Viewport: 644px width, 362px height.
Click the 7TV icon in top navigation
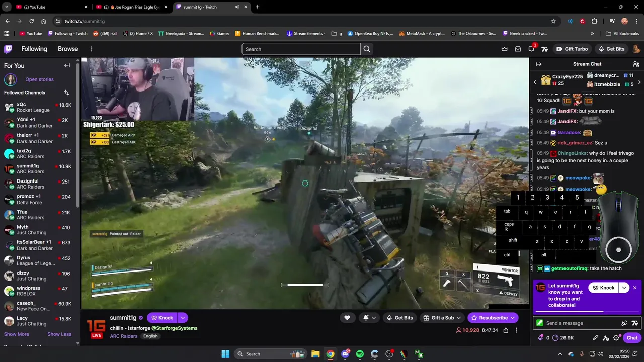(544, 49)
